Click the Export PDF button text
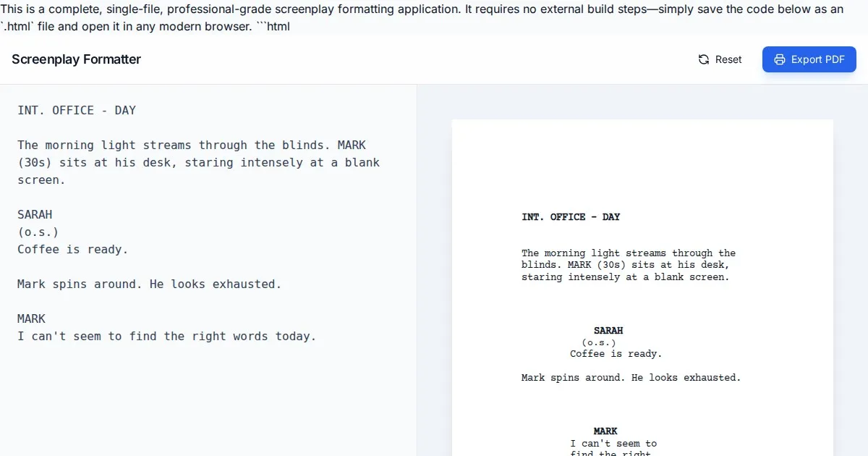The height and width of the screenshot is (456, 868). click(817, 59)
